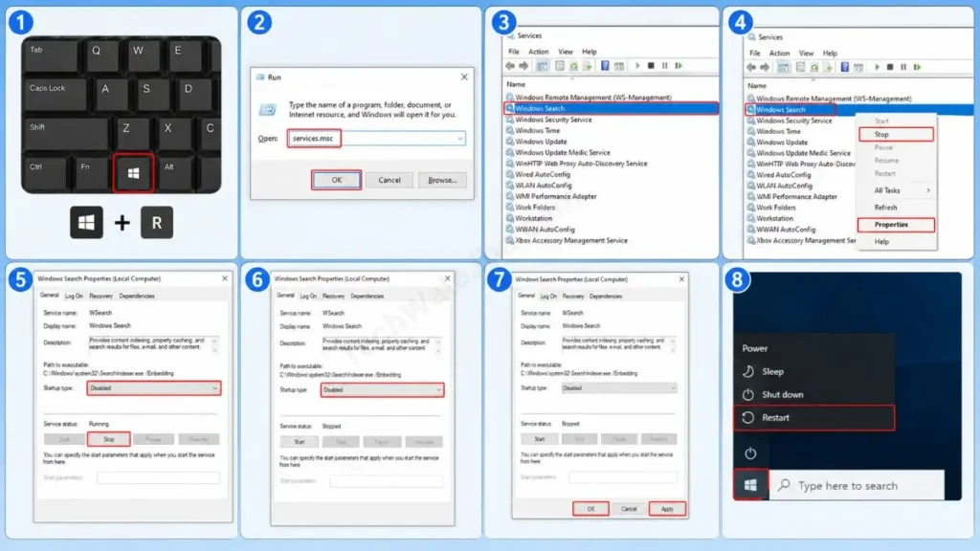Screen dimensions: 980x551
Task: Click Pause Service icon in step 3 toolbar
Action: (664, 66)
